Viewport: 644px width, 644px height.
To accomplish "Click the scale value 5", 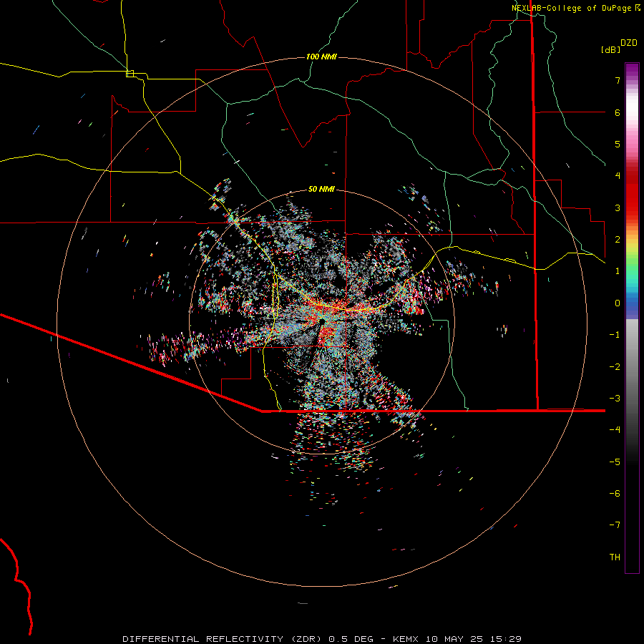I will tap(618, 144).
